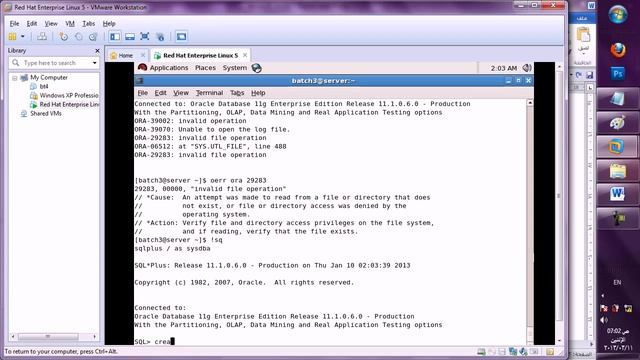This screenshot has width=640, height=360.
Task: Open the VMware File menu
Action: [14, 24]
